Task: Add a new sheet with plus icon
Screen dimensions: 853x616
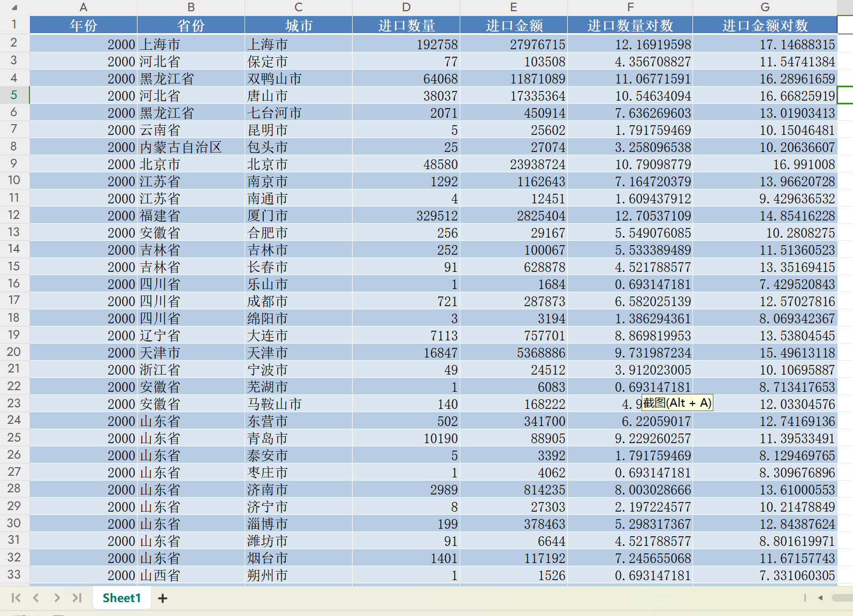Action: pyautogui.click(x=163, y=598)
